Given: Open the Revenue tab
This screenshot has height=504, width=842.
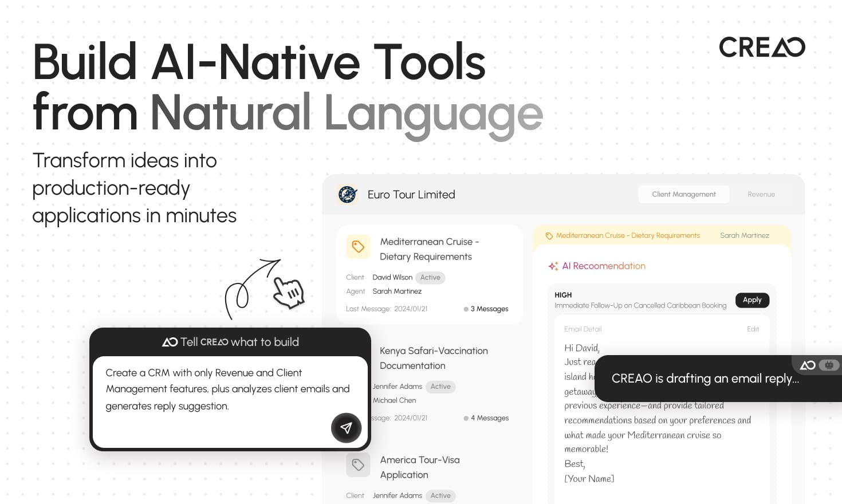Looking at the screenshot, I should (x=761, y=195).
